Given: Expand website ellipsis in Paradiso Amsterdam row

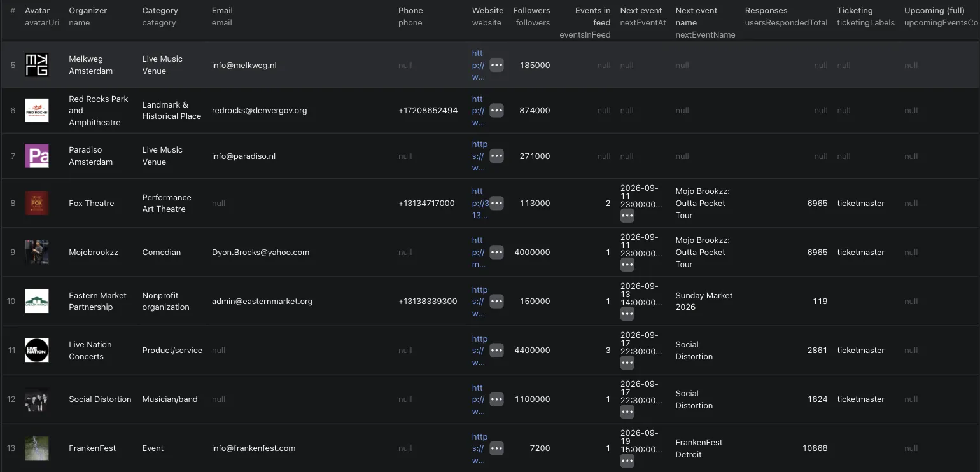Looking at the screenshot, I should click(496, 156).
